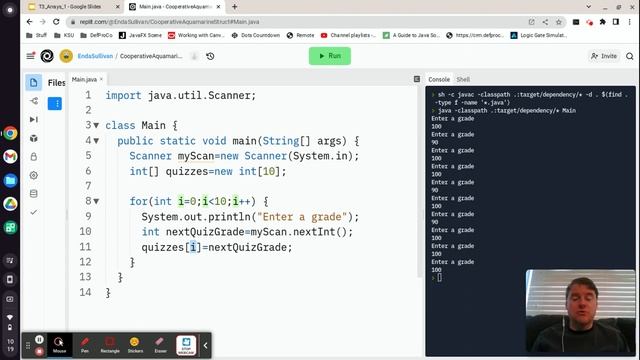Pause the screen recording
This screenshot has height=360, width=640.
click(39, 340)
